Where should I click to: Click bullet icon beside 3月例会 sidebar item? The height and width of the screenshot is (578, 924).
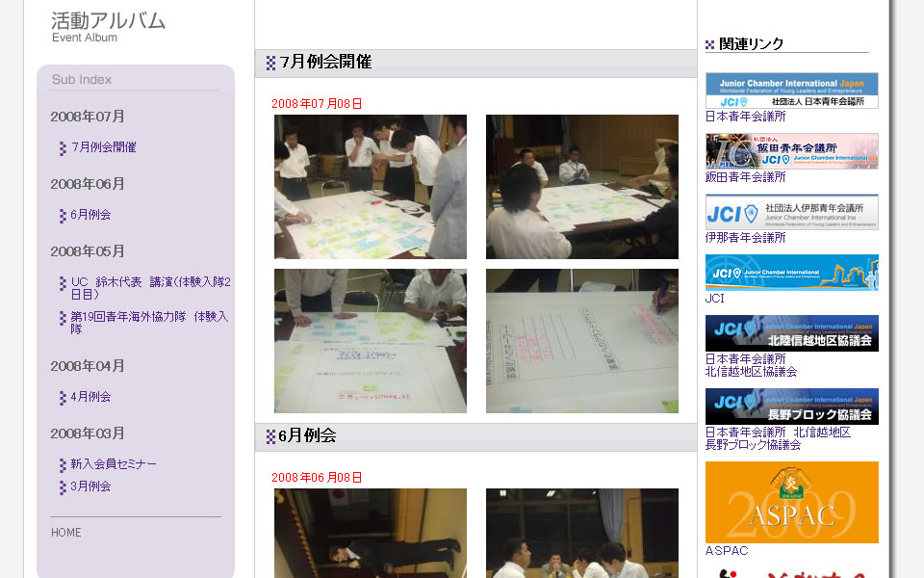[x=64, y=487]
